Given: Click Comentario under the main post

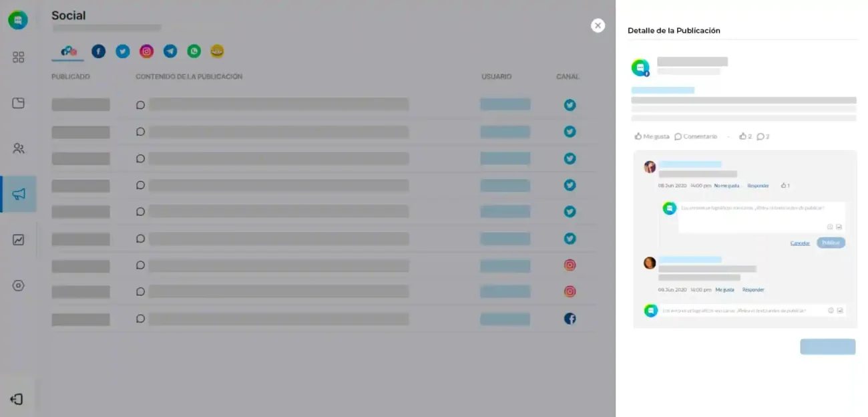Looking at the screenshot, I should pyautogui.click(x=696, y=136).
